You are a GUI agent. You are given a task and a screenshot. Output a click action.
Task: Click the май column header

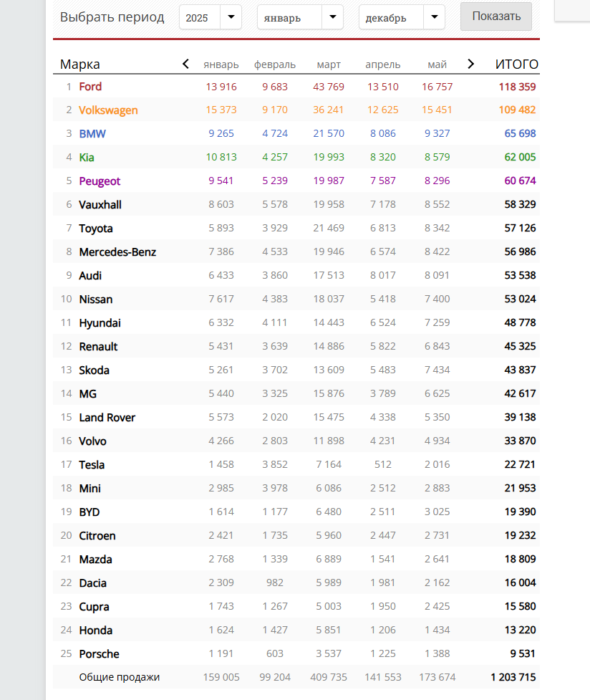click(x=437, y=64)
